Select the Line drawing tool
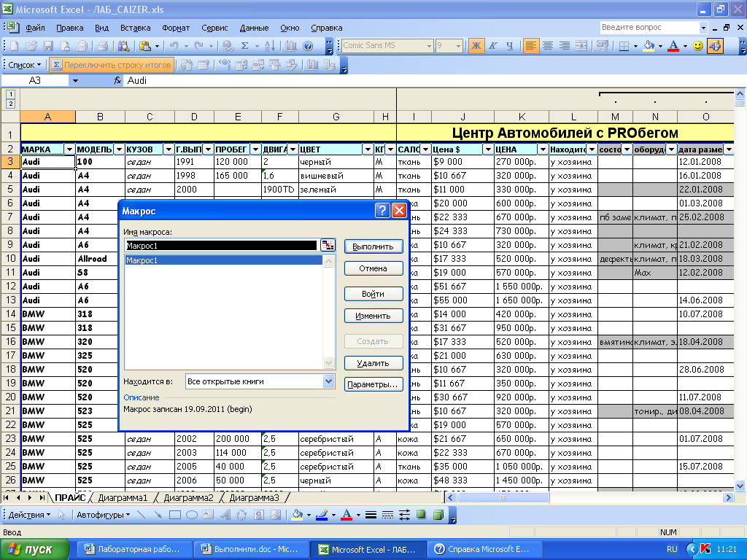This screenshot has height=560, width=747. click(141, 515)
